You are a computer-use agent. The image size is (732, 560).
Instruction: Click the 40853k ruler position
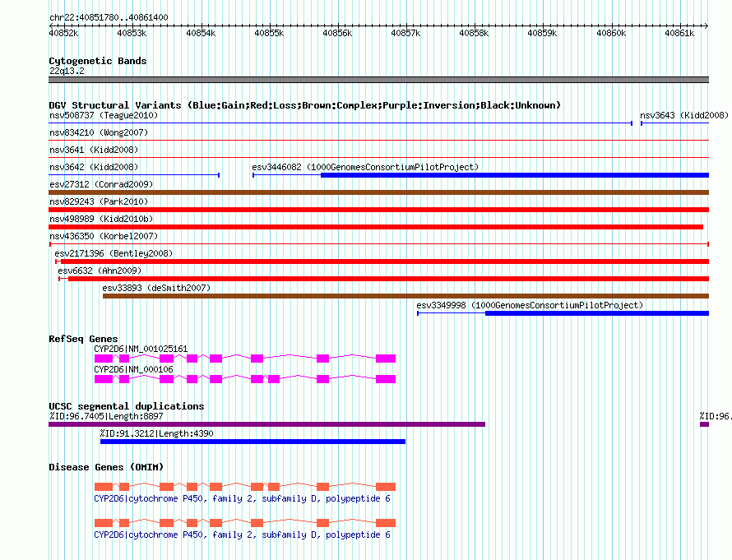[132, 33]
